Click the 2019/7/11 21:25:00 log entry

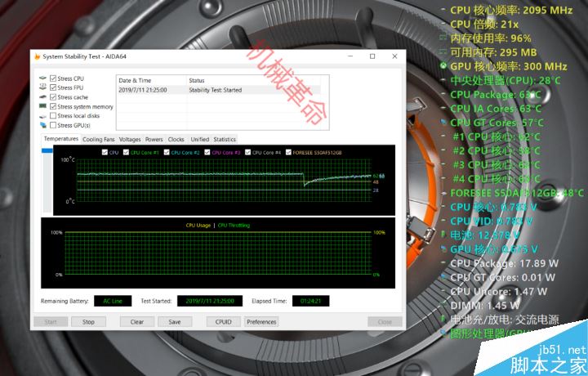pyautogui.click(x=143, y=90)
